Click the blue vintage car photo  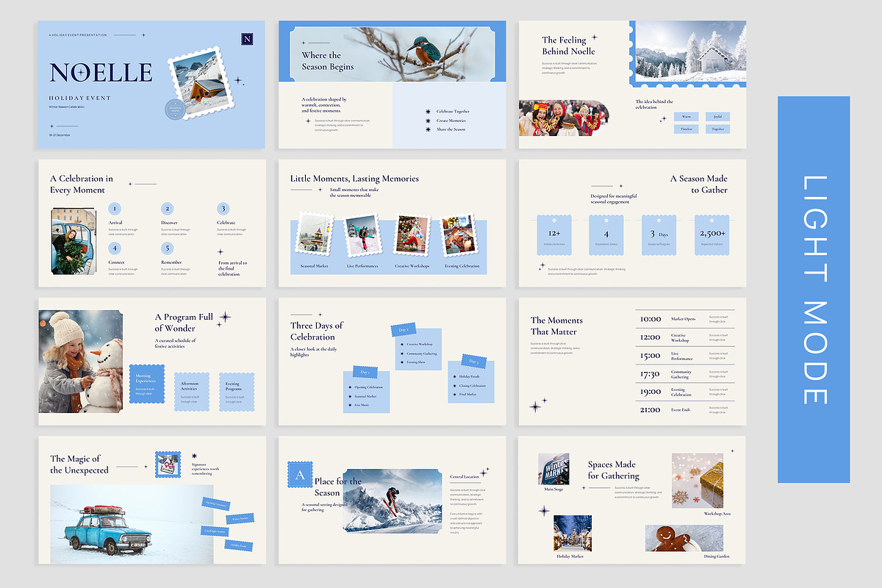132,525
